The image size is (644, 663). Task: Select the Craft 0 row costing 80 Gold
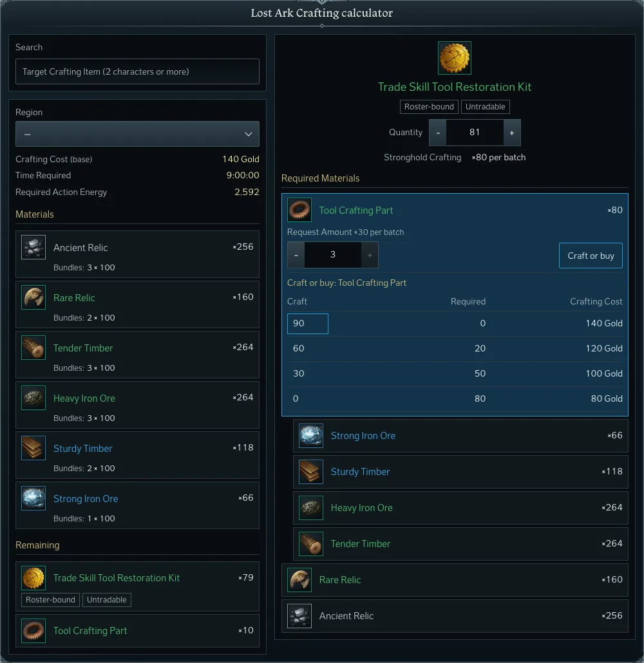(x=455, y=398)
